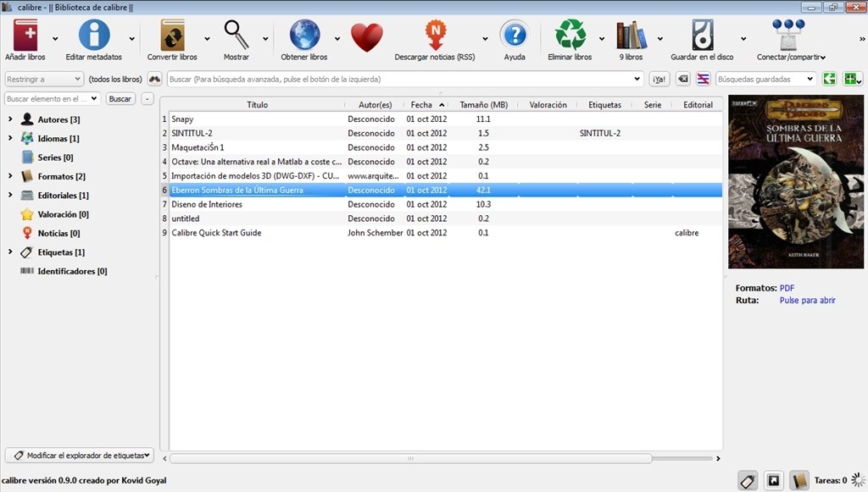The image size is (868, 492).
Task: Click the Convertir libros icon
Action: pos(172,37)
